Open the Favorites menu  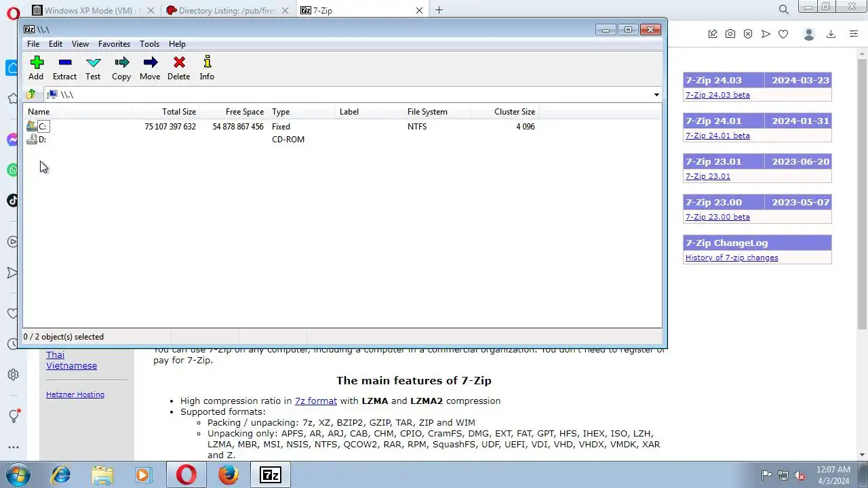(x=114, y=44)
